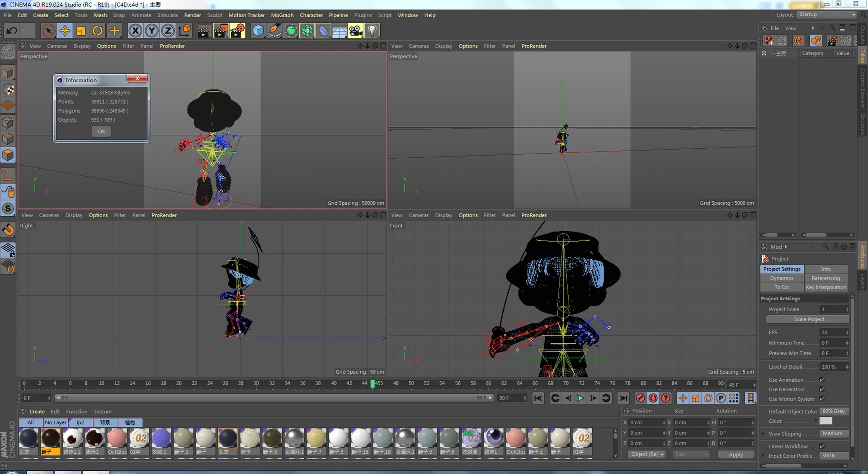The height and width of the screenshot is (474, 868).
Task: Click the Scale Project button
Action: 807,319
